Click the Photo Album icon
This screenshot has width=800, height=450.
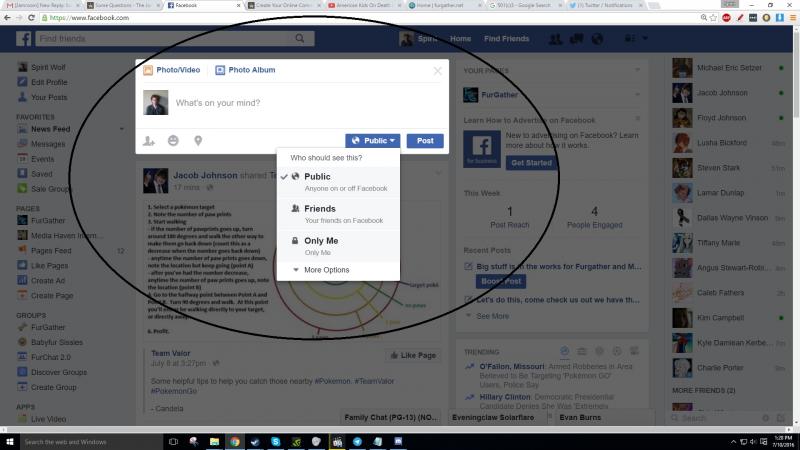pos(220,70)
